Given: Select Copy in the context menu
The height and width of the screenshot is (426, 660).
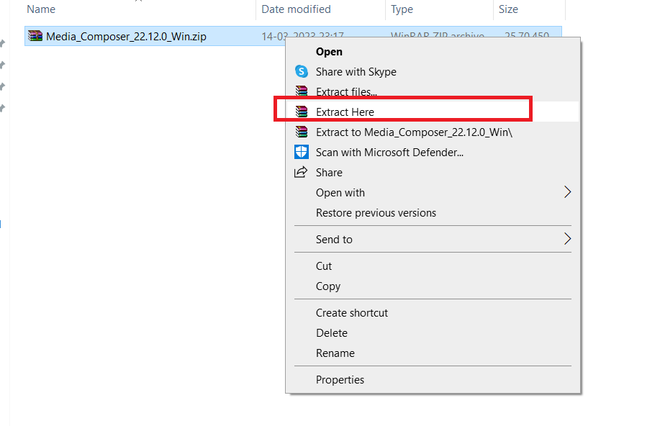Looking at the screenshot, I should 328,286.
